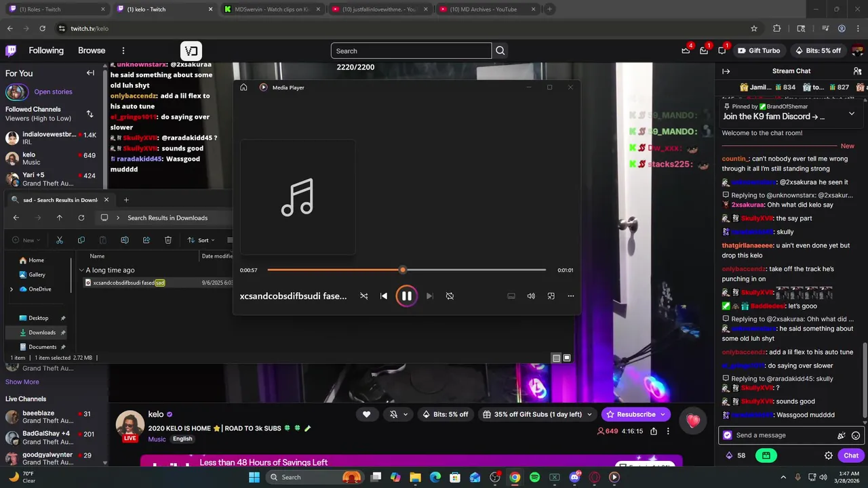Unfollow kelo using heart button
Screen dimensions: 868x488
[367, 414]
